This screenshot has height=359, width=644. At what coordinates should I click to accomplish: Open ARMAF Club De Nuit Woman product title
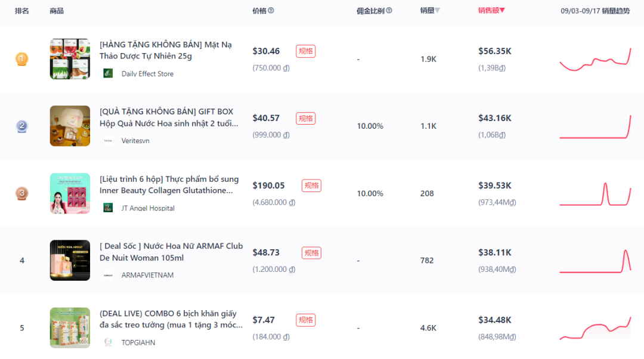[x=171, y=252]
